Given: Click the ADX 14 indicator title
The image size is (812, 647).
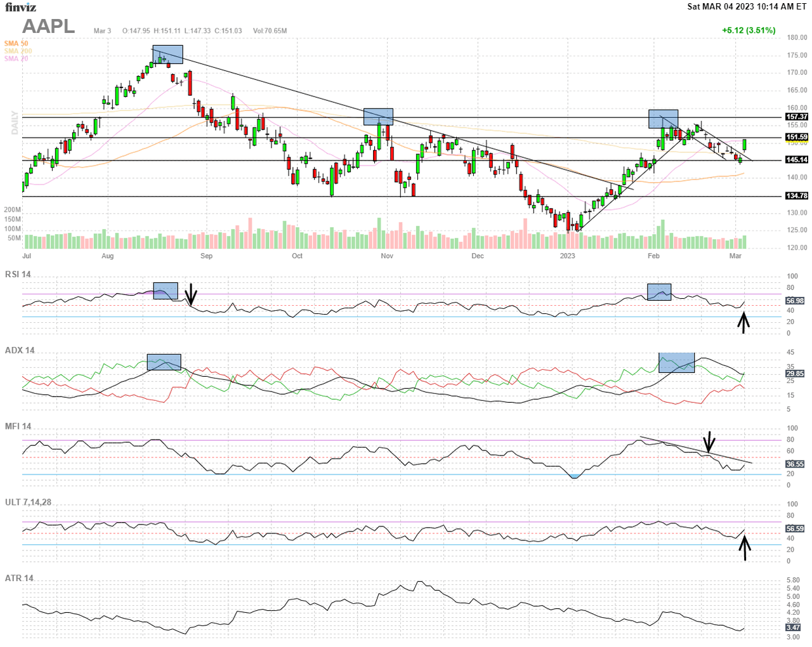Looking at the screenshot, I should pos(20,350).
